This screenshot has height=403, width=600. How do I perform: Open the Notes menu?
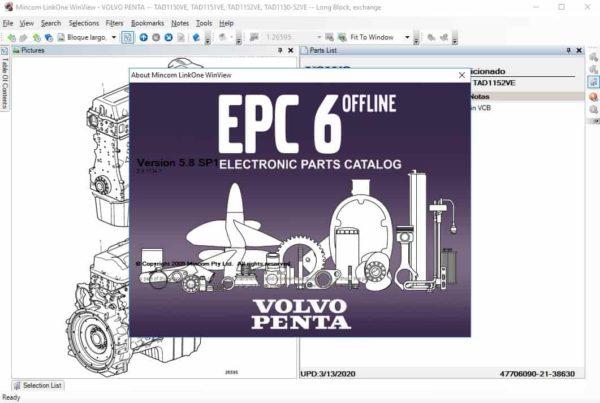[x=180, y=23]
